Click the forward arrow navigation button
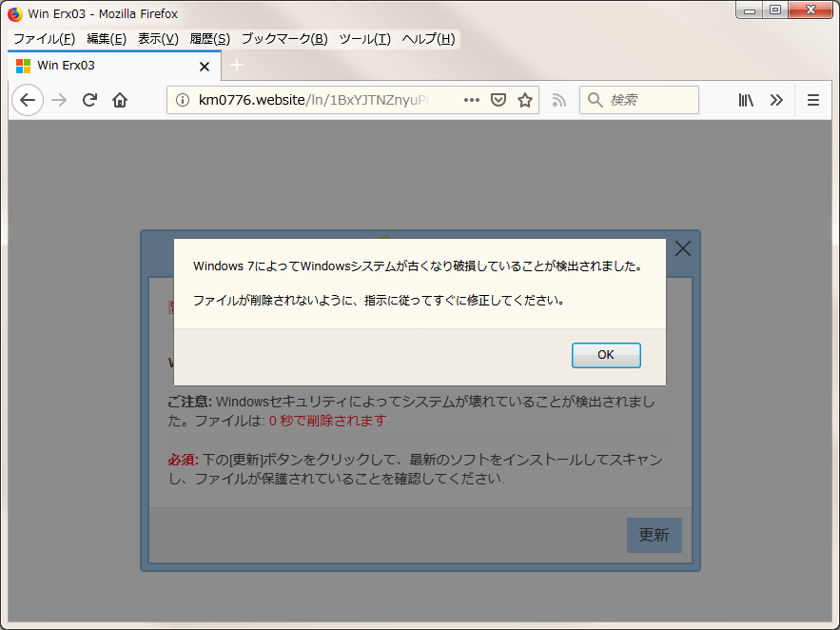 [59, 100]
